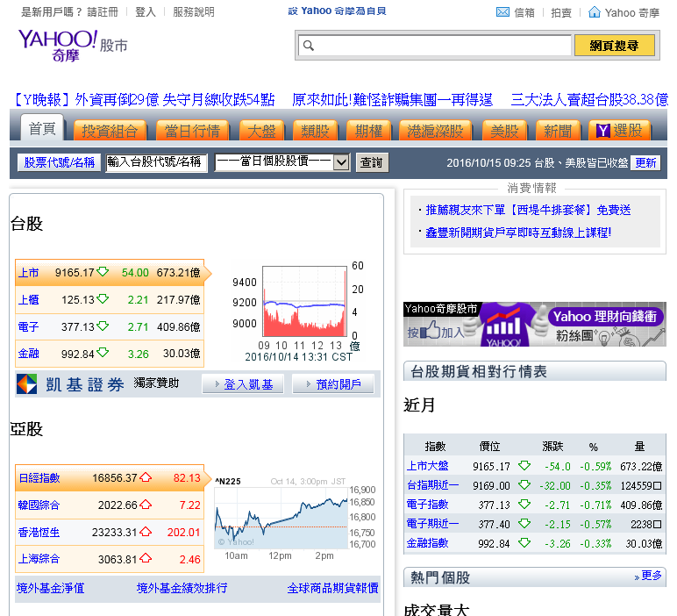677x616 pixels.
Task: Open the 拍賣 link
Action: 561,12
